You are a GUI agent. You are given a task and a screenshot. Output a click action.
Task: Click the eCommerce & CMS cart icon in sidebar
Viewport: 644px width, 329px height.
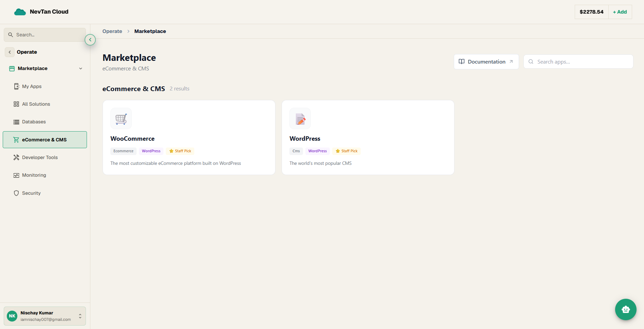(x=16, y=140)
